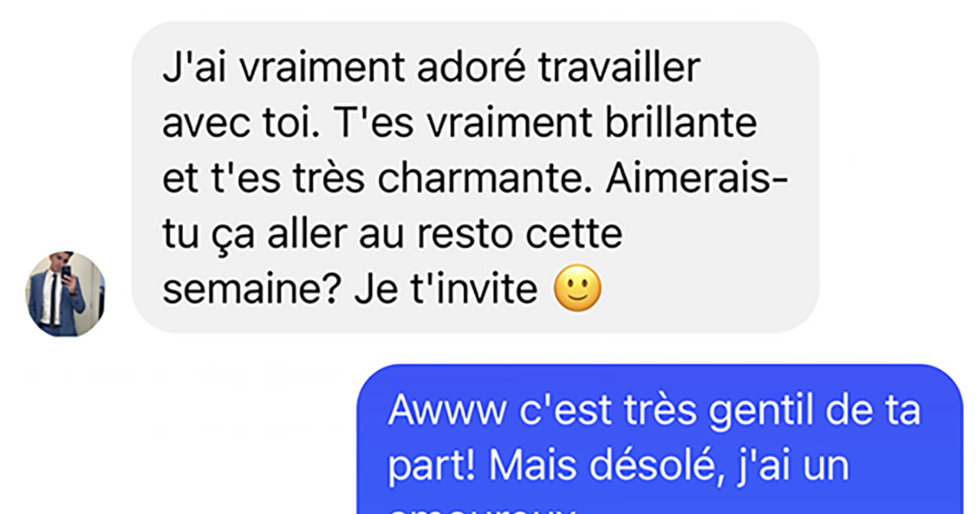Image resolution: width=980 pixels, height=514 pixels.
Task: Click the phrase "Je t'invite"
Action: coord(447,290)
